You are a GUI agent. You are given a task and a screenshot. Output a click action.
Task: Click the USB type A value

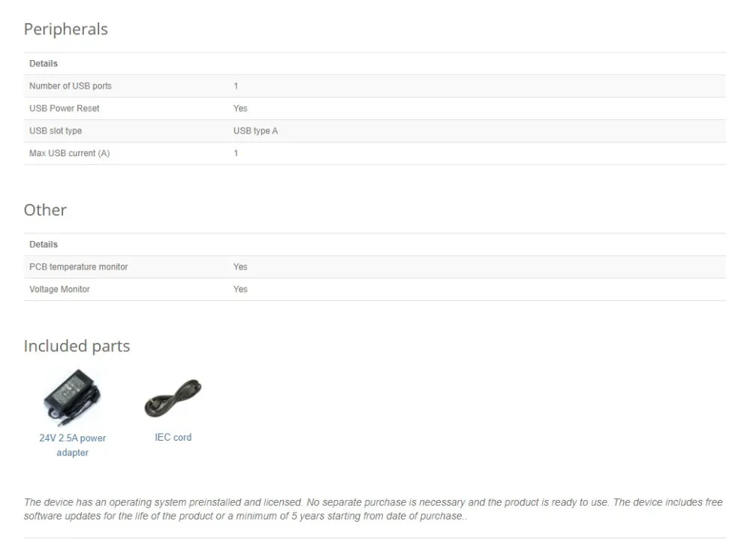(x=255, y=131)
